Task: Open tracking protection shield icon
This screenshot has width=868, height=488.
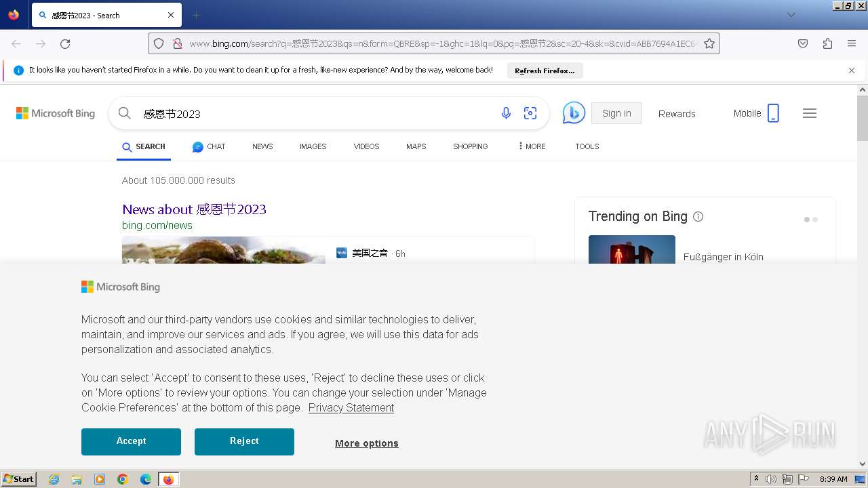Action: (x=159, y=43)
